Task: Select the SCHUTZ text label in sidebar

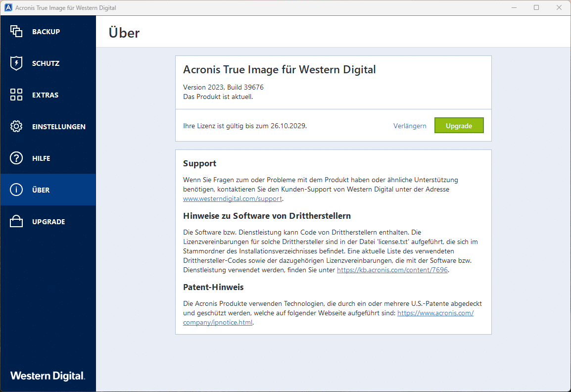Action: tap(46, 63)
